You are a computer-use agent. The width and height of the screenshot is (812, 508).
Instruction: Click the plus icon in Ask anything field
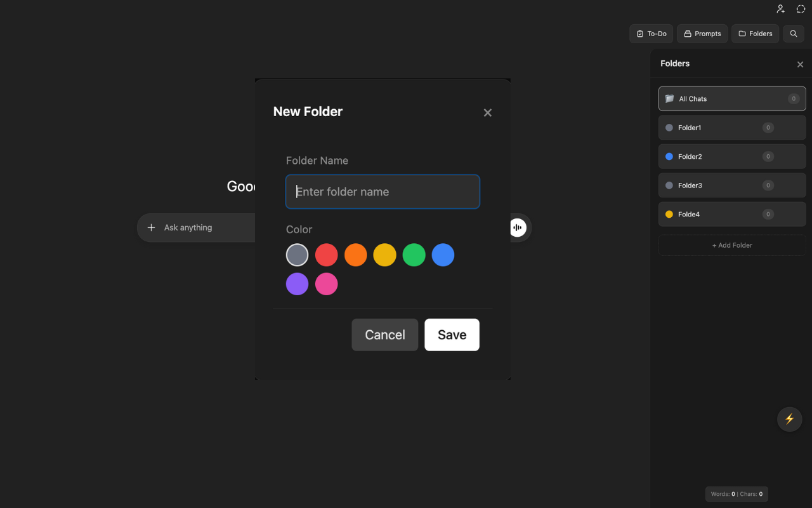click(152, 227)
